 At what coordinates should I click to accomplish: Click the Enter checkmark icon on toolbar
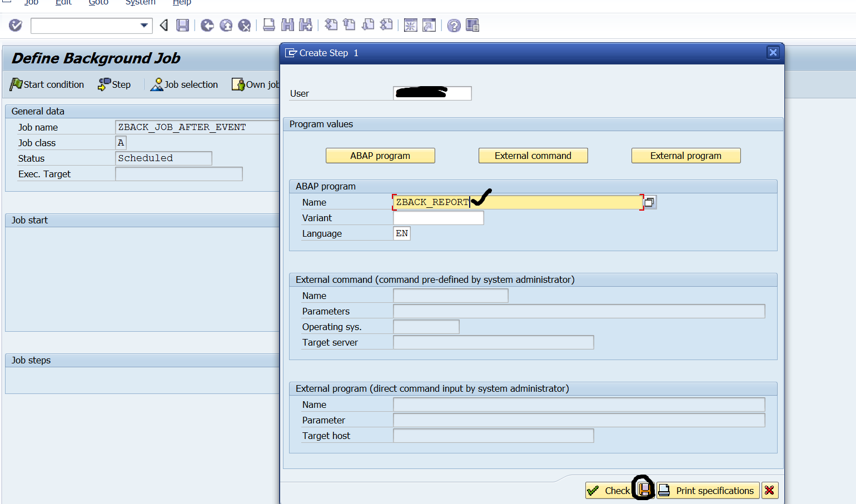pos(15,26)
